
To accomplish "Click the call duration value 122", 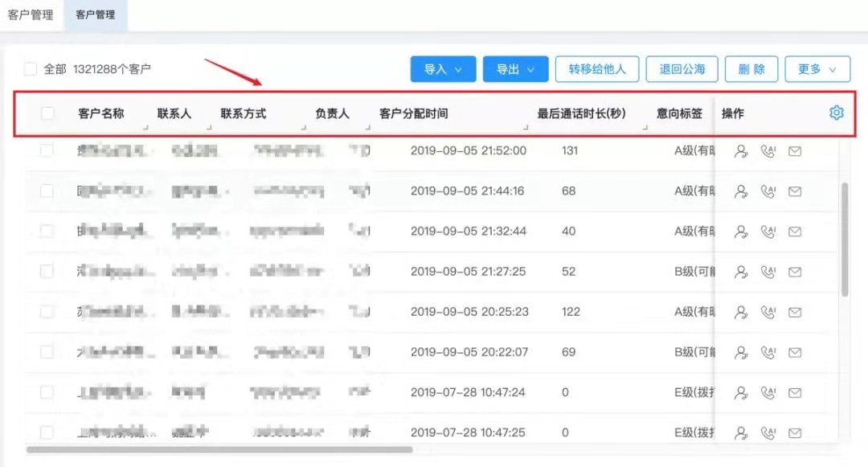I will (571, 312).
